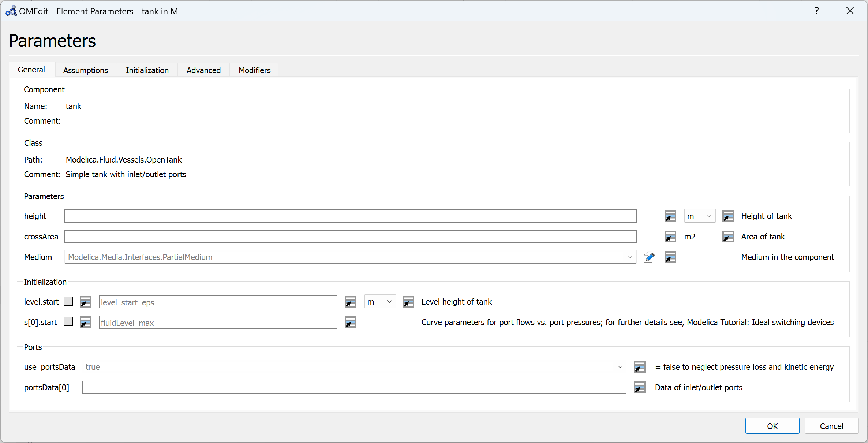Click the icon before Area of tank description
Image resolution: width=868 pixels, height=443 pixels.
click(728, 237)
